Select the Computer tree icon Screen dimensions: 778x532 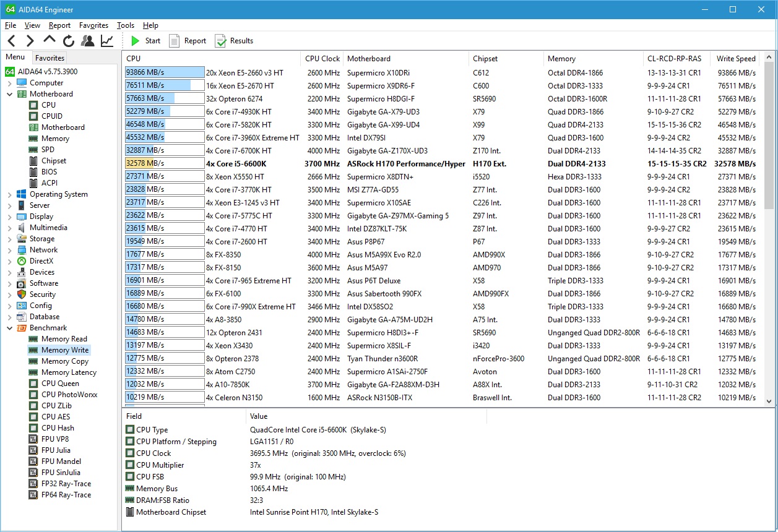click(x=22, y=83)
